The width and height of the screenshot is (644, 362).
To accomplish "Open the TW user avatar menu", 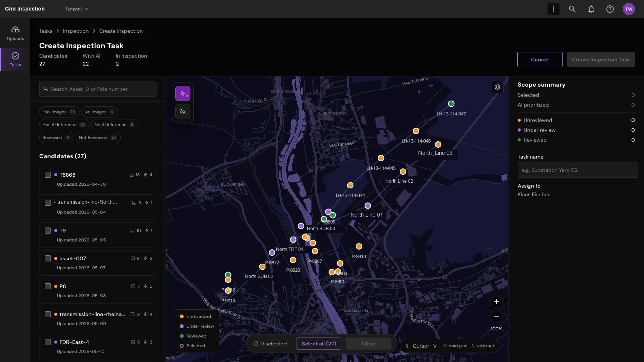I will pyautogui.click(x=629, y=9).
